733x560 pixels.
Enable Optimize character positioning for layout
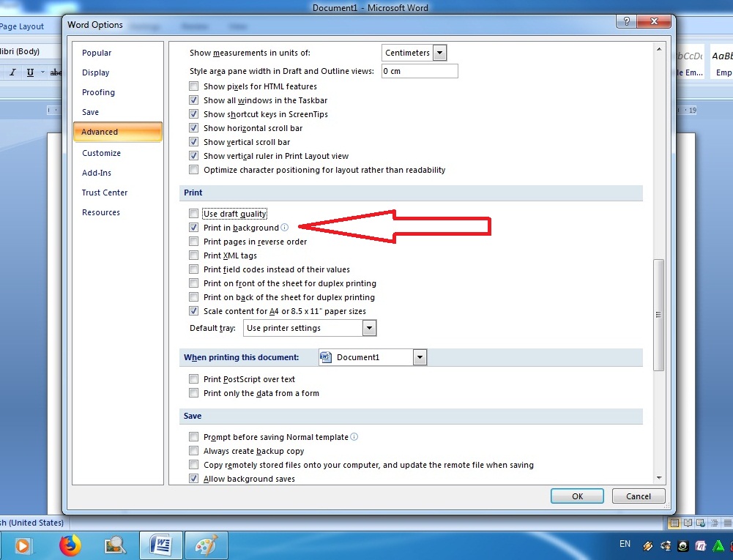193,169
